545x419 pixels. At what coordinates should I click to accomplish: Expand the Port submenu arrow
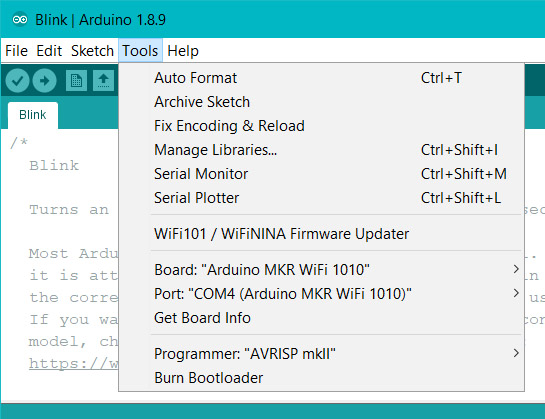tap(516, 293)
